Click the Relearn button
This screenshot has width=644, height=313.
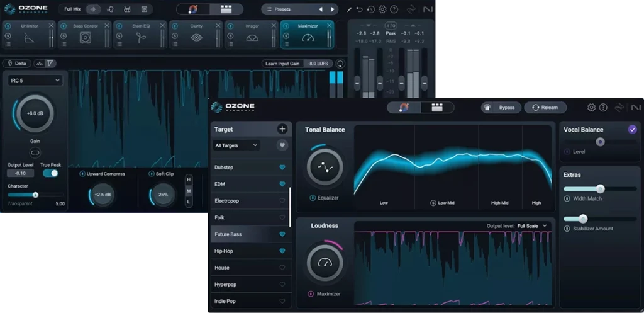(x=545, y=108)
